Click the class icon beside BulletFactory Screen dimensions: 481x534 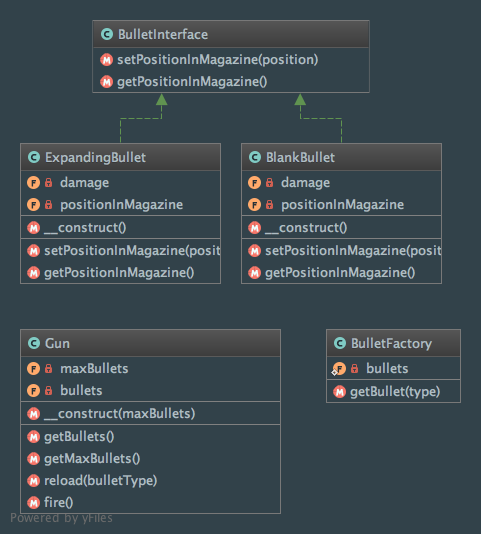[x=340, y=343]
